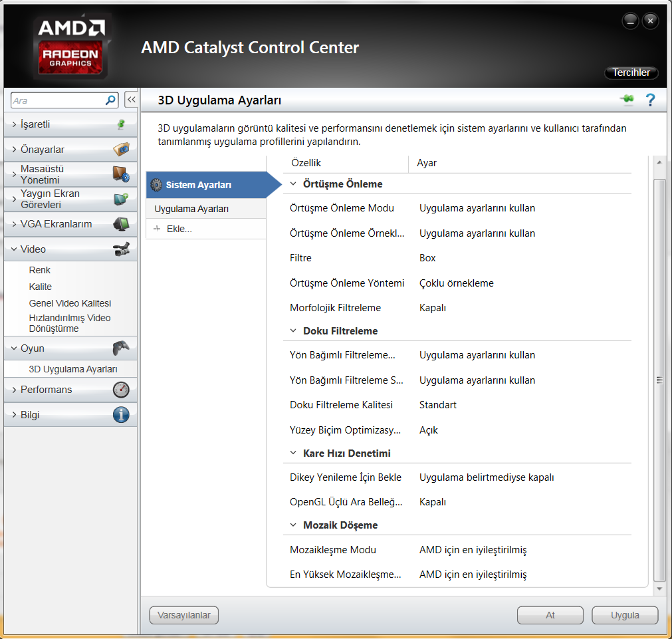Click the Performans gauge icon
Screen dimensions: 672x639
point(121,390)
